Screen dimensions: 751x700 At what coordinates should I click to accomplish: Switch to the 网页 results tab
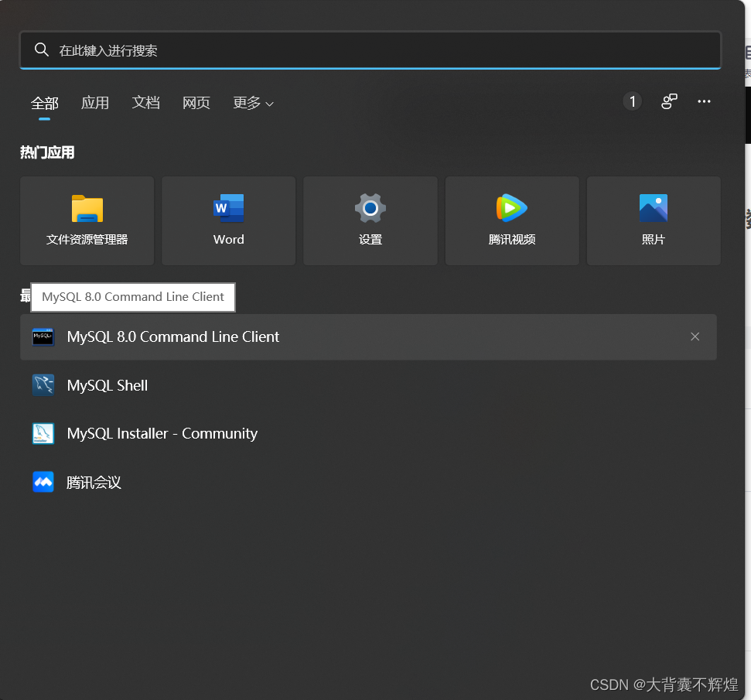[x=196, y=102]
